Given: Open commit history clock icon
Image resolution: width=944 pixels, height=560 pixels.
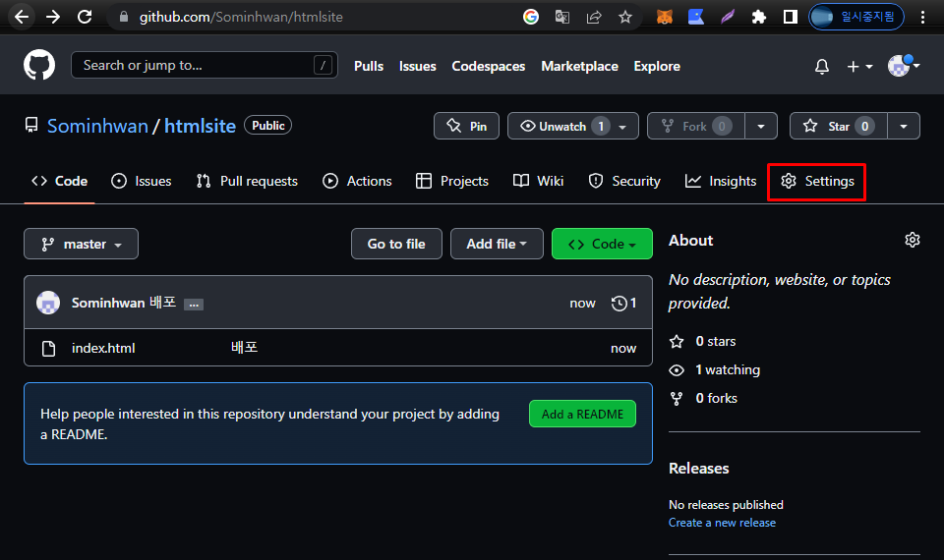Looking at the screenshot, I should (x=624, y=304).
